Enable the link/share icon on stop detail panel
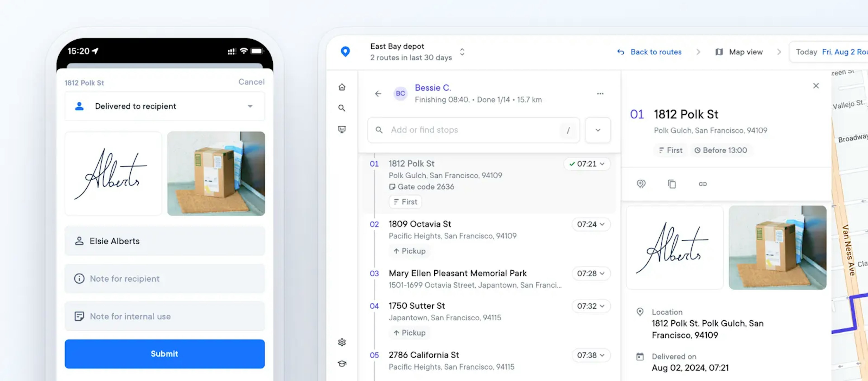The image size is (868, 381). coord(703,183)
